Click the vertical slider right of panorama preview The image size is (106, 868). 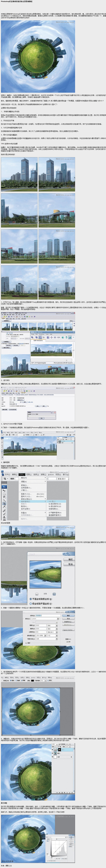tap(74, 350)
